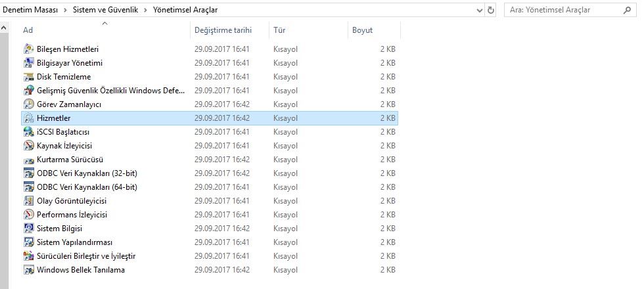Click the navigation pane scroll-up arrow

click(x=4, y=28)
